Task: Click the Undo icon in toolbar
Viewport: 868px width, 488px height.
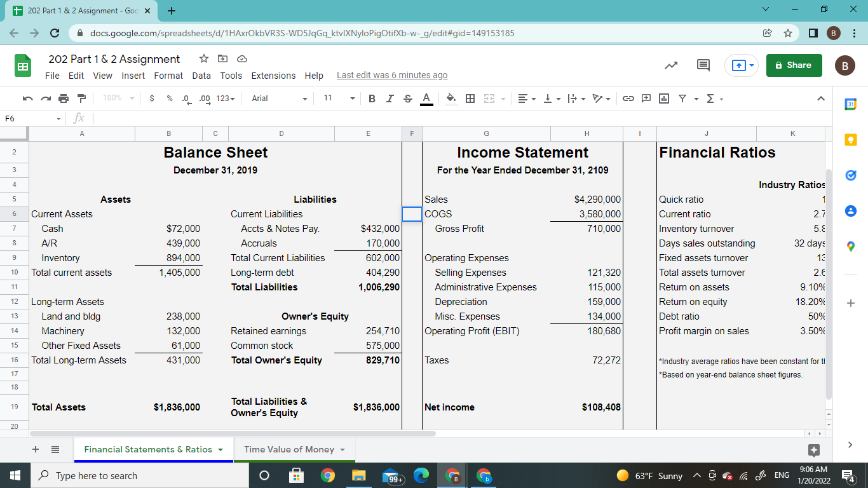Action: pos(27,98)
